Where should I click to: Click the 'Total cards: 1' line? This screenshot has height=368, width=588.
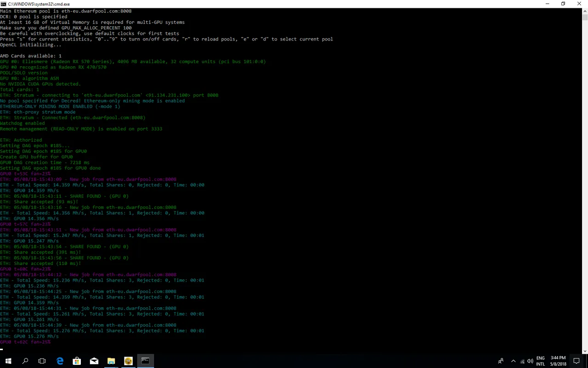(x=20, y=90)
